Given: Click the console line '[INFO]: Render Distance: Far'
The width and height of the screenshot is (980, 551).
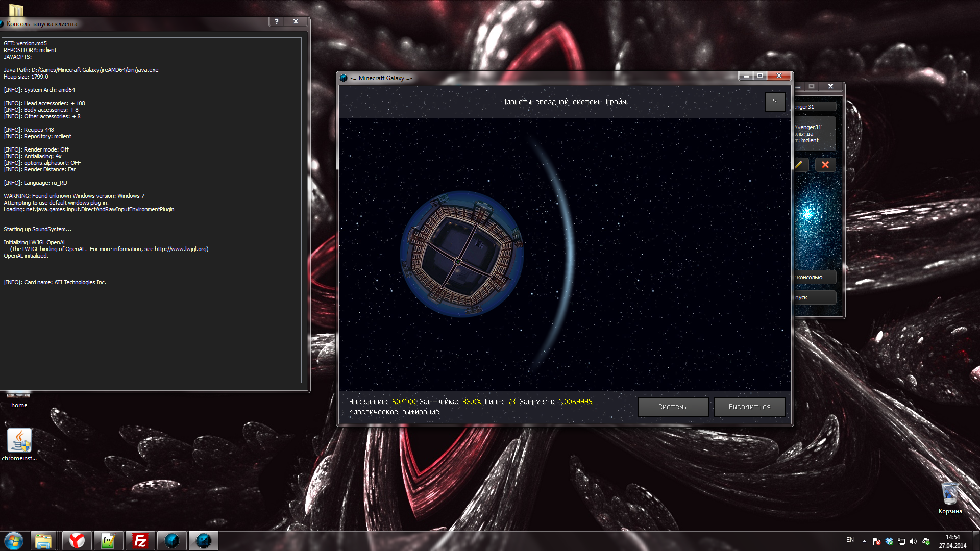Looking at the screenshot, I should pos(40,169).
